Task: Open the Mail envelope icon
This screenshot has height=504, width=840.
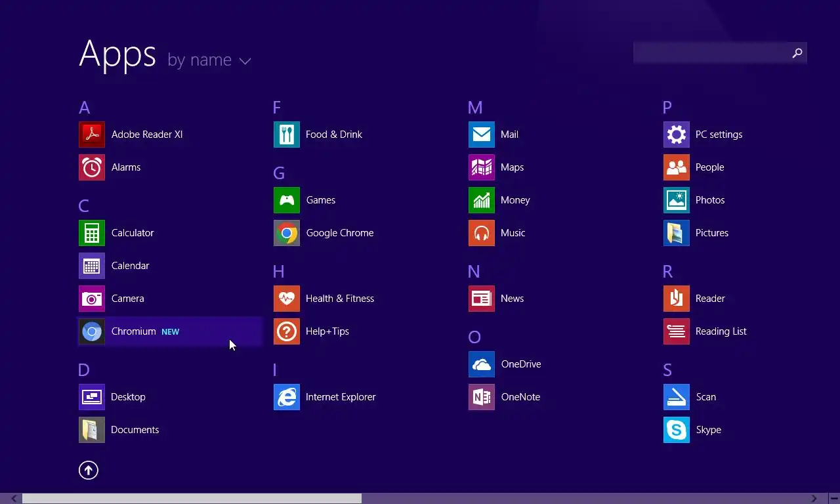Action: click(x=482, y=135)
